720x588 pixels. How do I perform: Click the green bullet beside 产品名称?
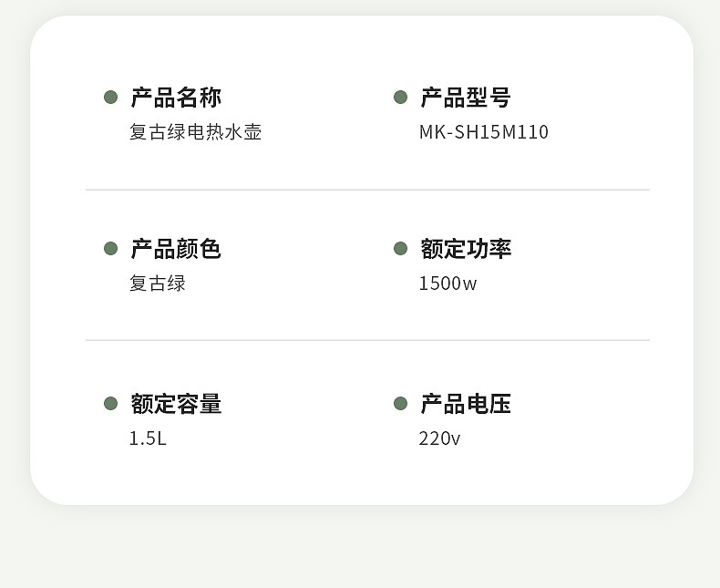110,97
